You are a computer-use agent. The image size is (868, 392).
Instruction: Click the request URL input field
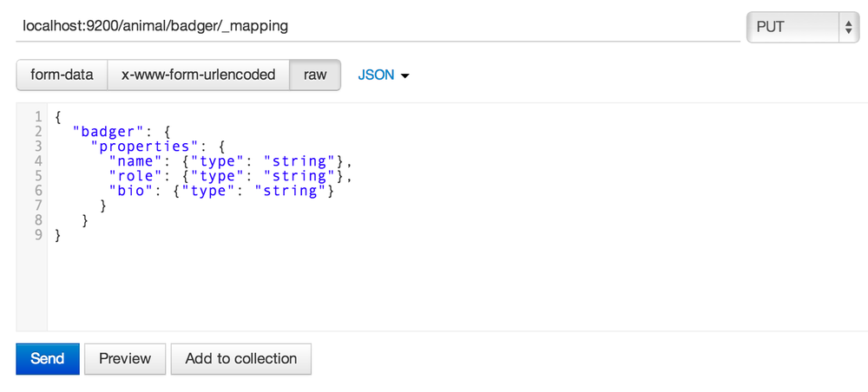click(378, 26)
